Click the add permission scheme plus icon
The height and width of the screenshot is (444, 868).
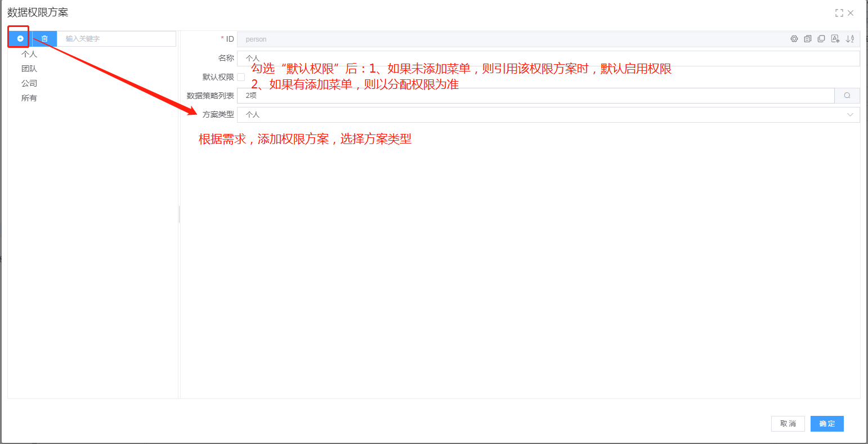20,39
